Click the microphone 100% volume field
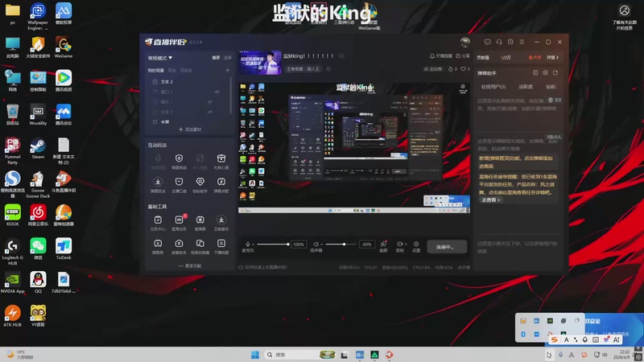 click(x=299, y=245)
